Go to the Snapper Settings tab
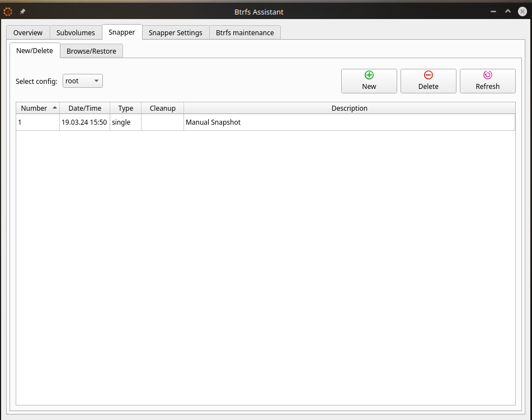The image size is (532, 420). [175, 33]
